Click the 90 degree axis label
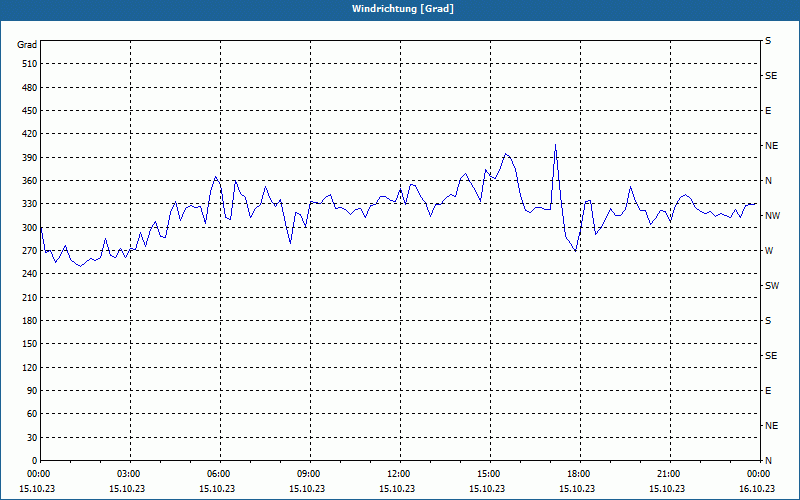The height and width of the screenshot is (500, 800). pyautogui.click(x=32, y=391)
